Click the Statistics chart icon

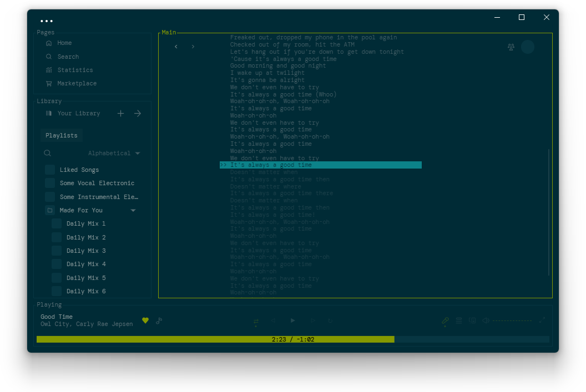tap(49, 70)
